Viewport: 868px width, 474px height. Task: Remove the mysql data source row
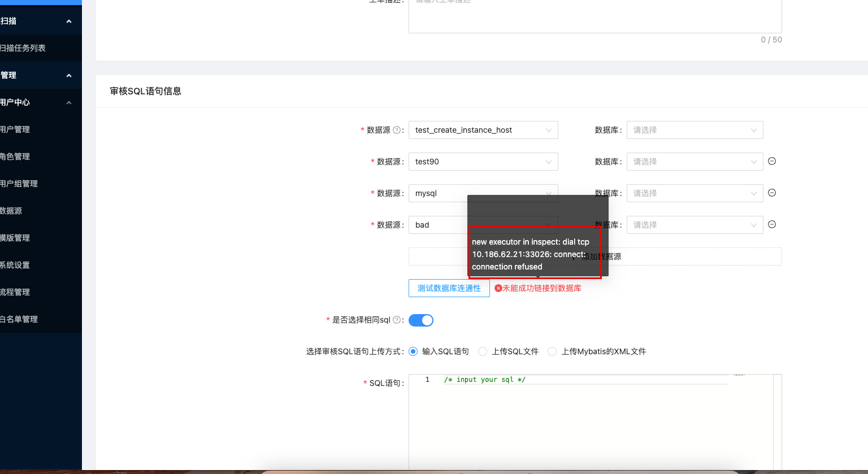pos(772,193)
